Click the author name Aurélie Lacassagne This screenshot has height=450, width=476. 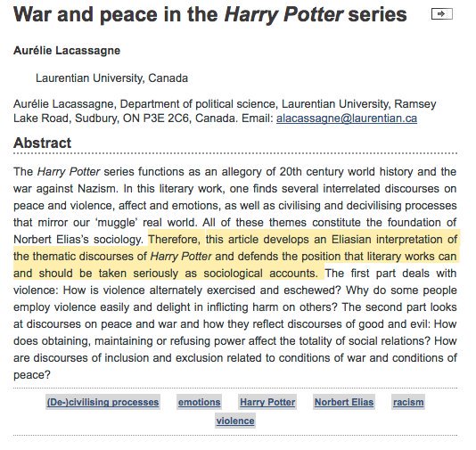click(67, 51)
